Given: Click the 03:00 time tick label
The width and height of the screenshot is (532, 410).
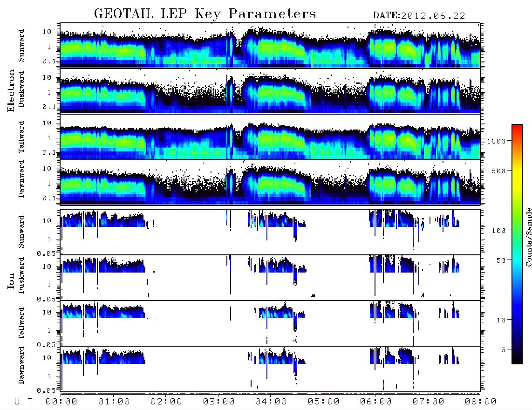Looking at the screenshot, I should tap(218, 402).
